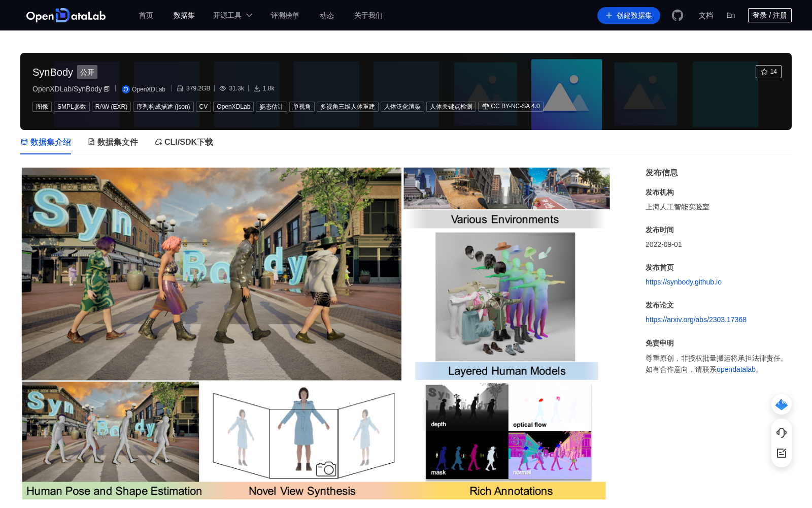The image size is (812, 508).
Task: Click the OpenXDLab avatar icon
Action: pos(126,89)
